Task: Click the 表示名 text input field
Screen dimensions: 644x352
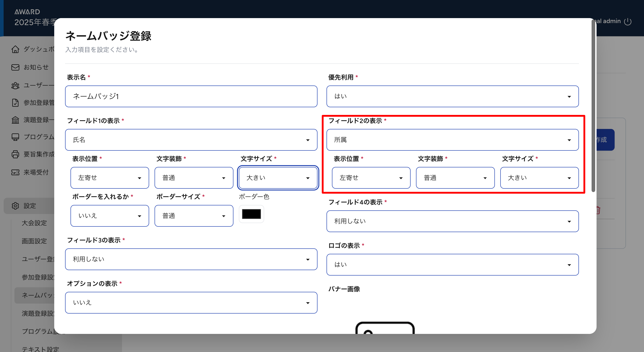Action: point(191,96)
